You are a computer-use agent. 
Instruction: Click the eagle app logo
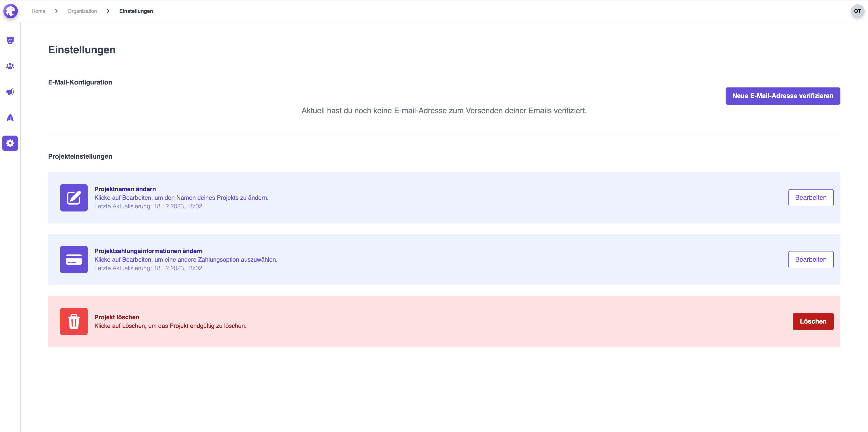coord(10,11)
